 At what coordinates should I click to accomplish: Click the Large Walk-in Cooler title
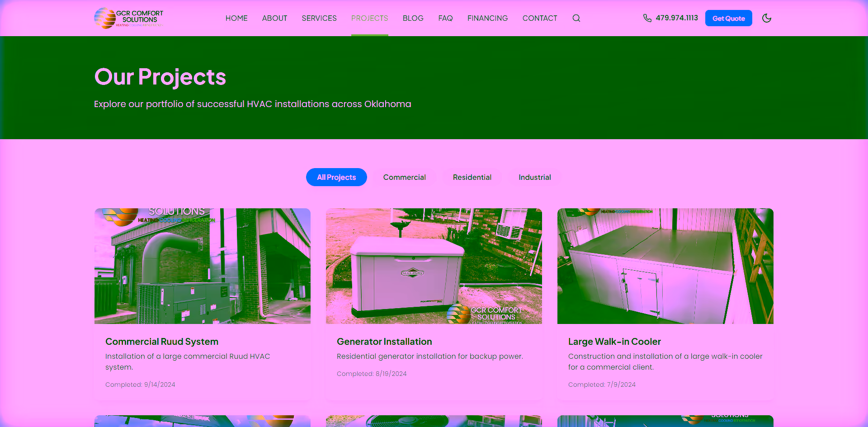(x=614, y=342)
